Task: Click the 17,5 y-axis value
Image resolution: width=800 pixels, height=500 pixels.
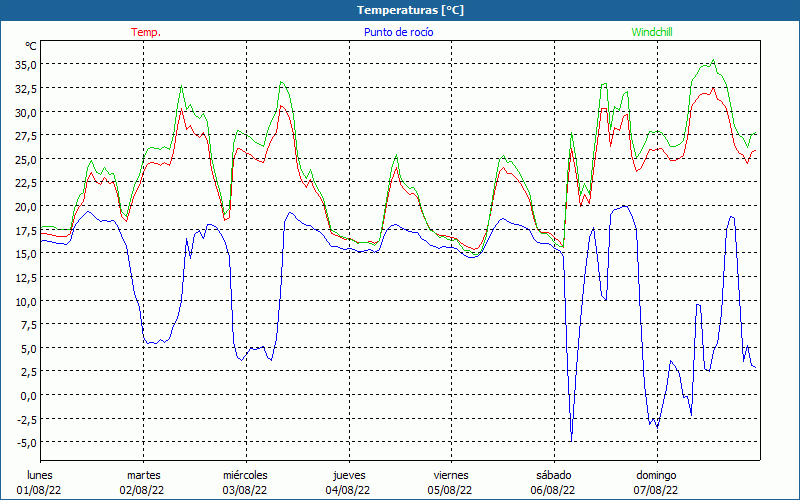Action: (x=26, y=230)
